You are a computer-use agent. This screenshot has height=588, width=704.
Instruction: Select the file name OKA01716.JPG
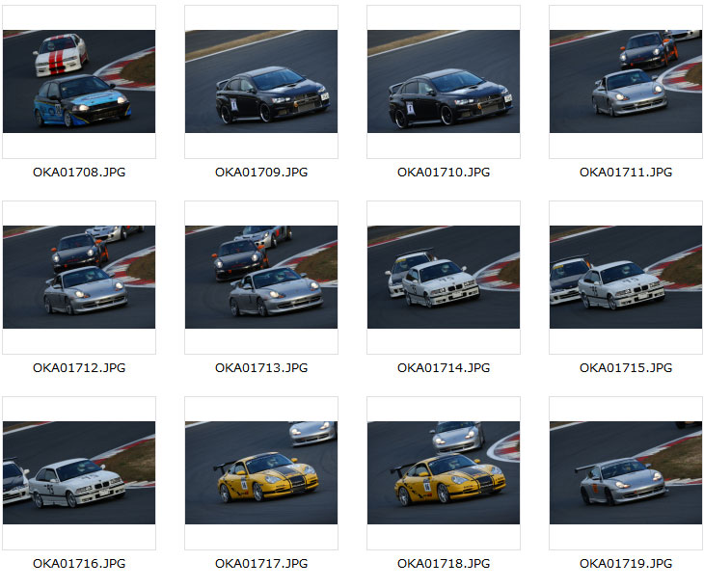point(79,564)
